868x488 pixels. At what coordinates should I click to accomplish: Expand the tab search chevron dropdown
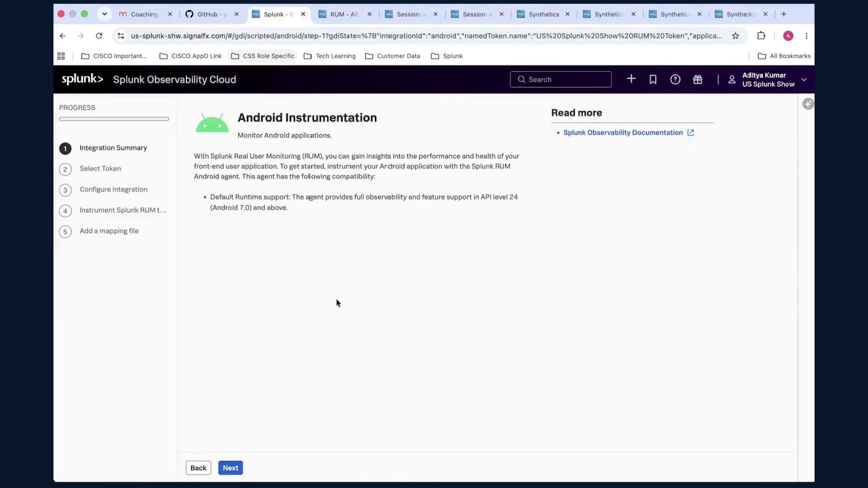(x=104, y=14)
